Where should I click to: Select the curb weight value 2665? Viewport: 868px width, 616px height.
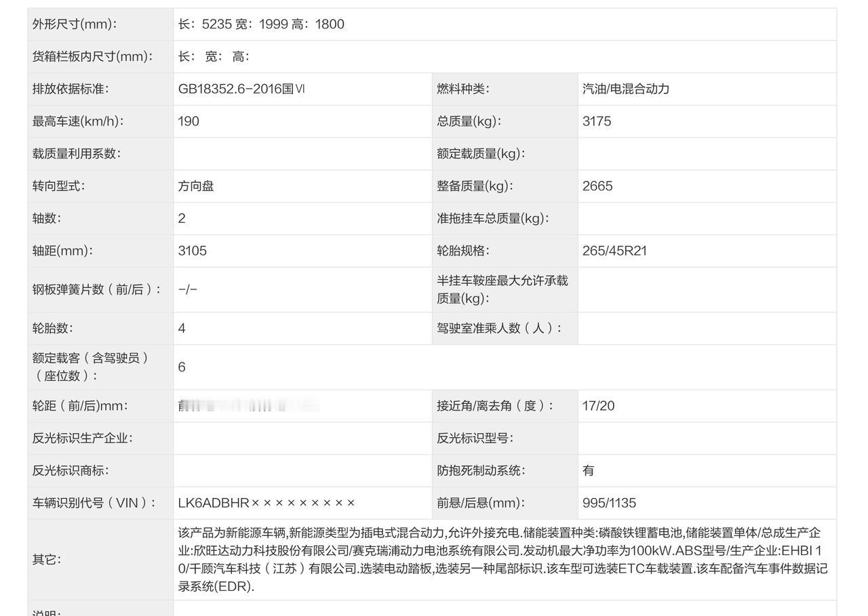tap(597, 186)
